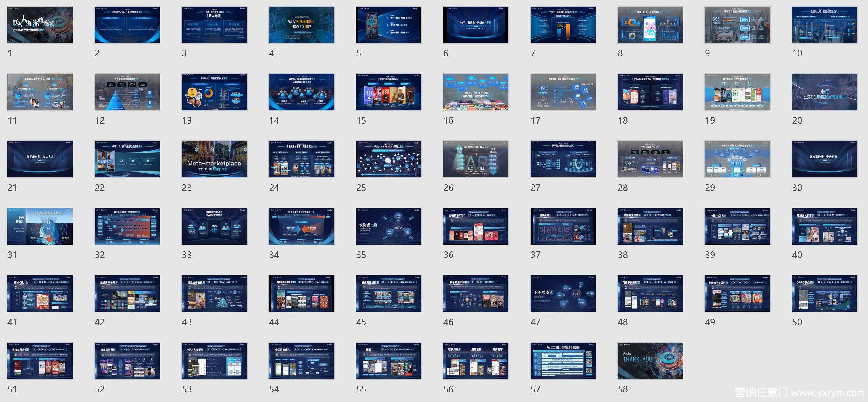This screenshot has height=402, width=868.
Task: Select slide 52 thumbnail
Action: pyautogui.click(x=127, y=361)
